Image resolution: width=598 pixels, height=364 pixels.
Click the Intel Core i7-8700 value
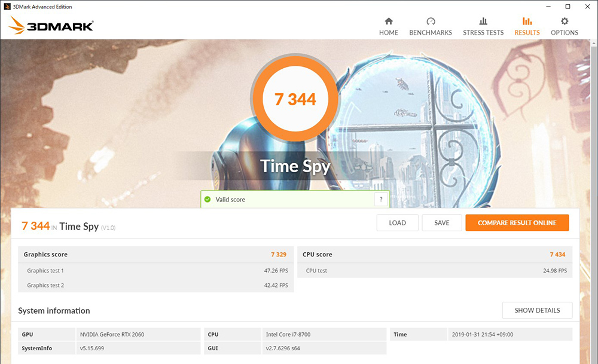[x=288, y=334]
